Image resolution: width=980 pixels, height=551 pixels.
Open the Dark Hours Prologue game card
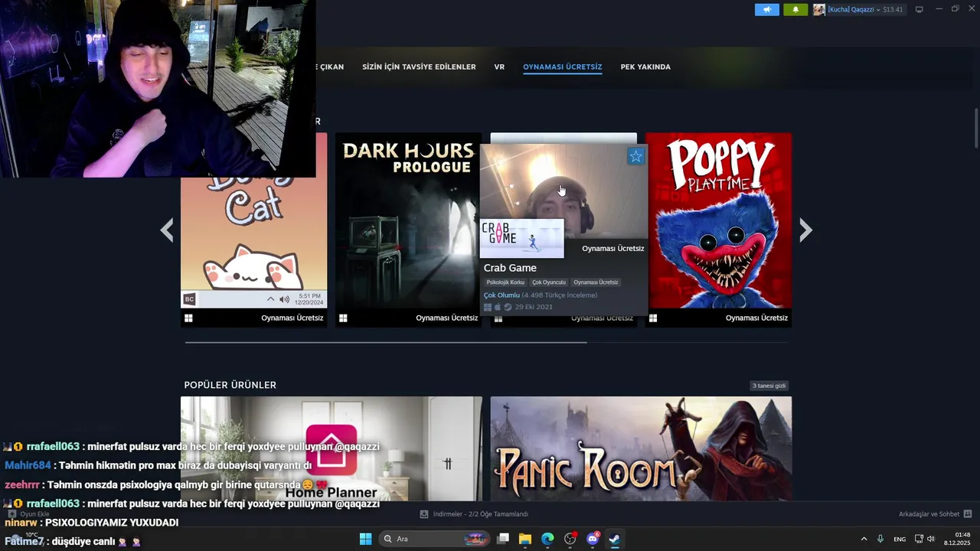[408, 230]
